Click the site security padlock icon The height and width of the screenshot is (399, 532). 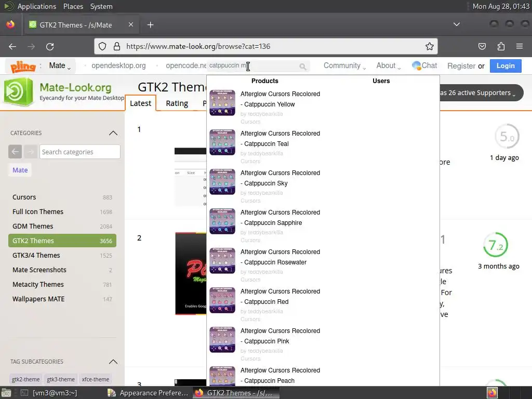[117, 46]
